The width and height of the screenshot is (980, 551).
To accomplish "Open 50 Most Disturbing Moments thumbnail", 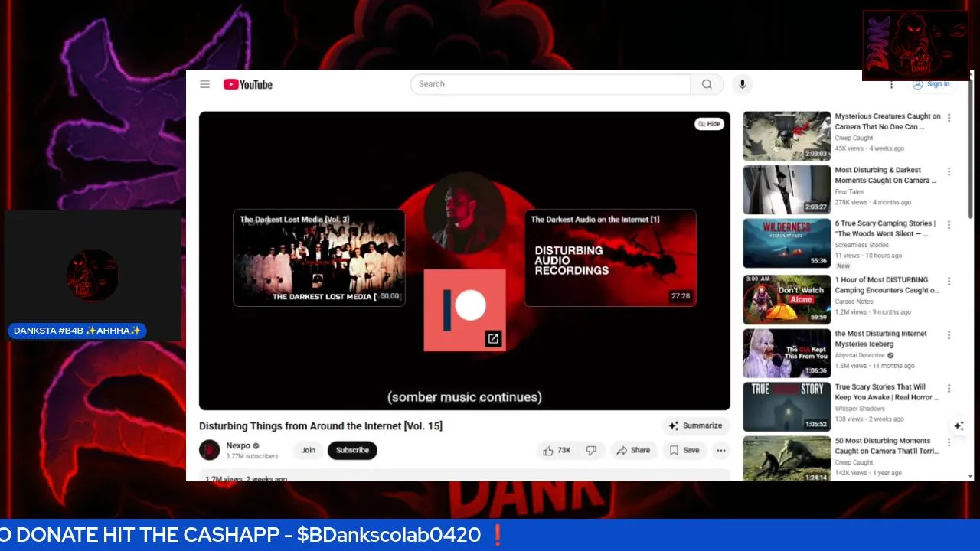I will 786,459.
